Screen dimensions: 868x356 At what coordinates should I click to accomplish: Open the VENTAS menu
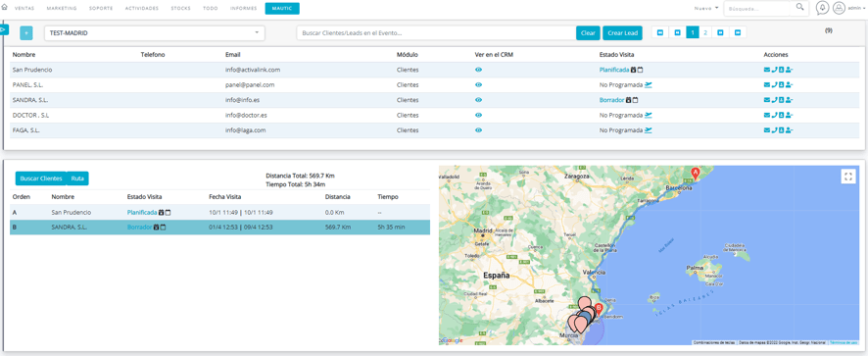24,9
